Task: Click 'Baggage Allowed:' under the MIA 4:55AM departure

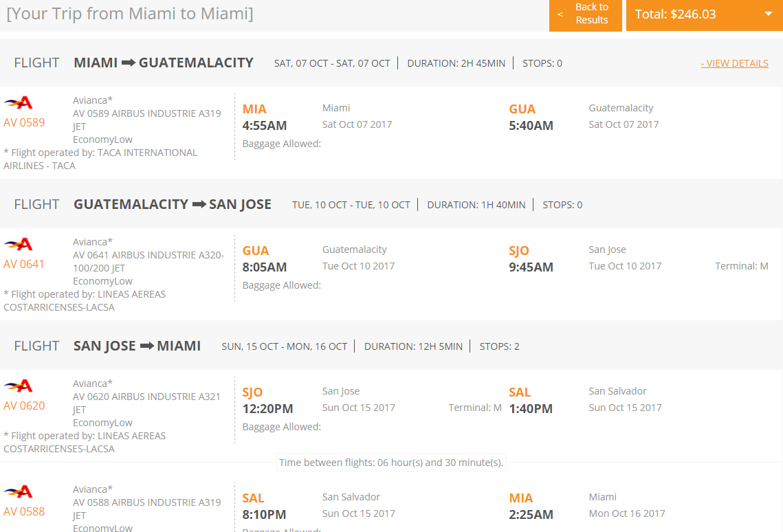Action: tap(282, 144)
